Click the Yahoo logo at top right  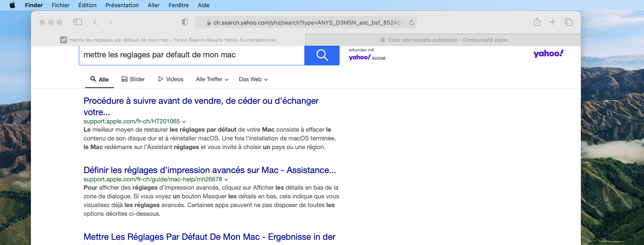tap(548, 54)
